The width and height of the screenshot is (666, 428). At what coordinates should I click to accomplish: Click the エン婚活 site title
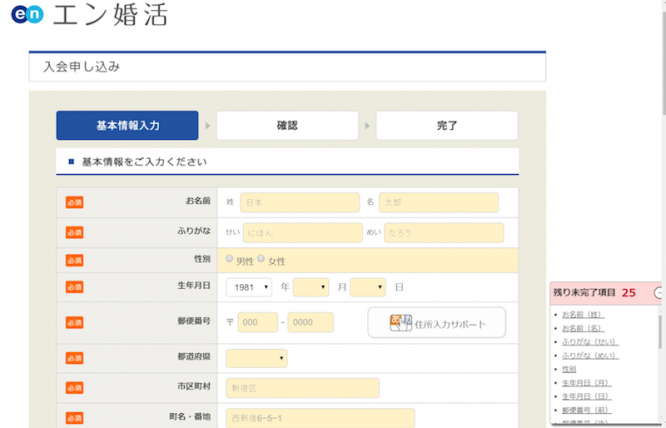pyautogui.click(x=110, y=14)
